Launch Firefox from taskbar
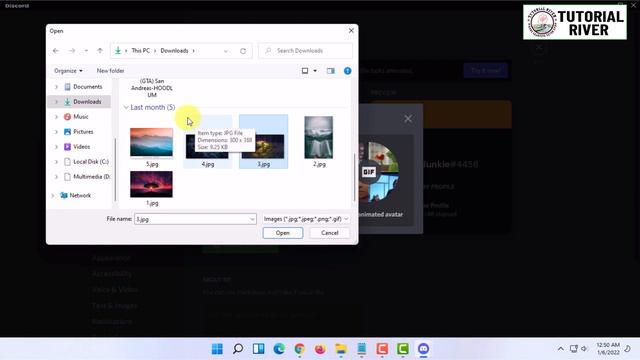Viewport: 640px width, 360px height. 320,349
